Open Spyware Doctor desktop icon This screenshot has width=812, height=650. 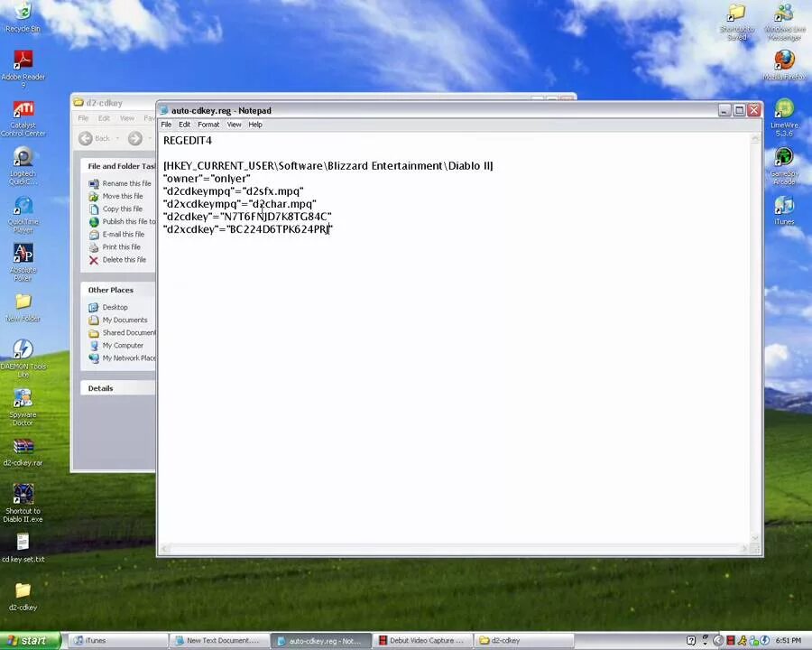tap(23, 407)
